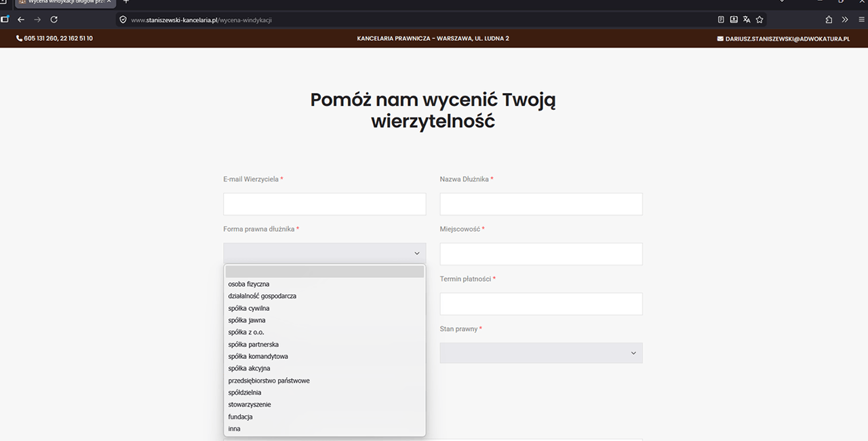The image size is (868, 441).
Task: Focus the Miejscowość input field
Action: 541,254
